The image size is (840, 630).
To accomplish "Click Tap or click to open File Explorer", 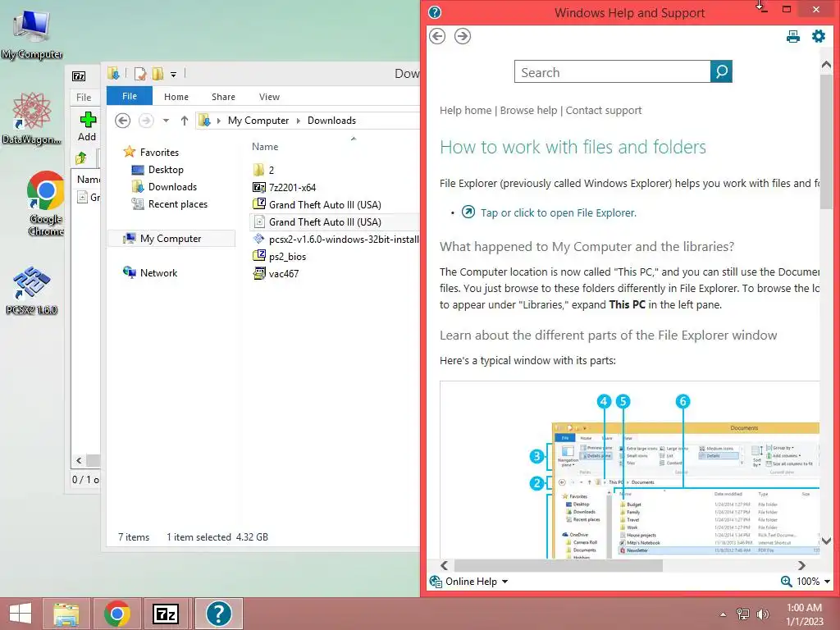I will point(558,212).
